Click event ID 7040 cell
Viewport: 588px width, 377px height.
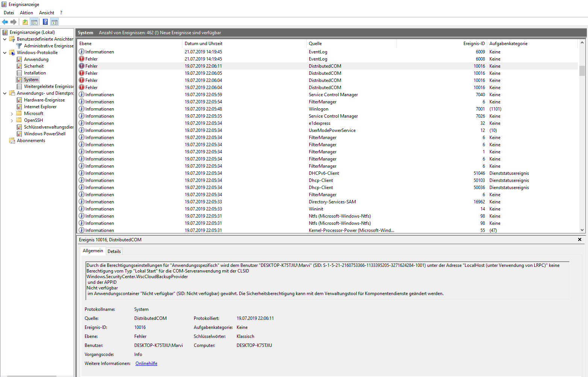point(480,94)
